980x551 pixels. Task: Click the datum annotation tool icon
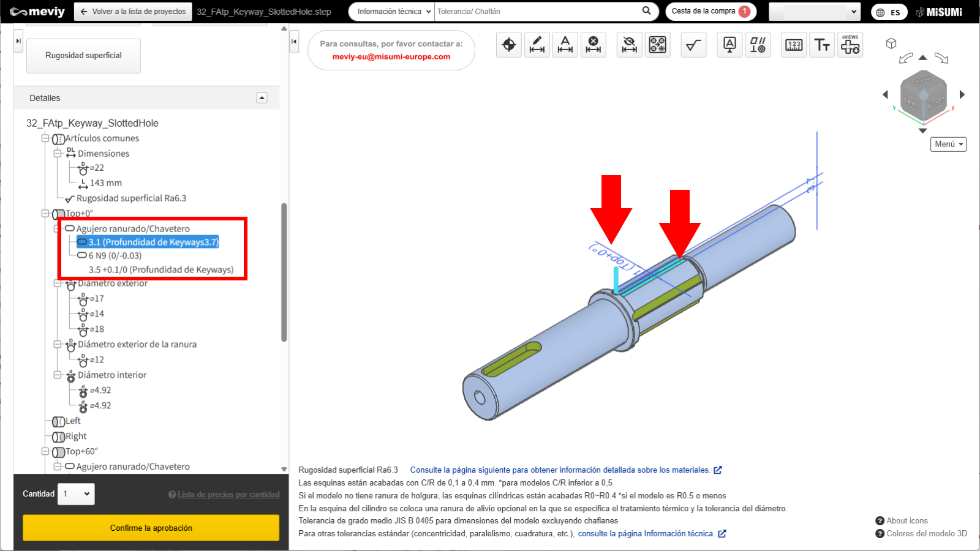coord(729,45)
